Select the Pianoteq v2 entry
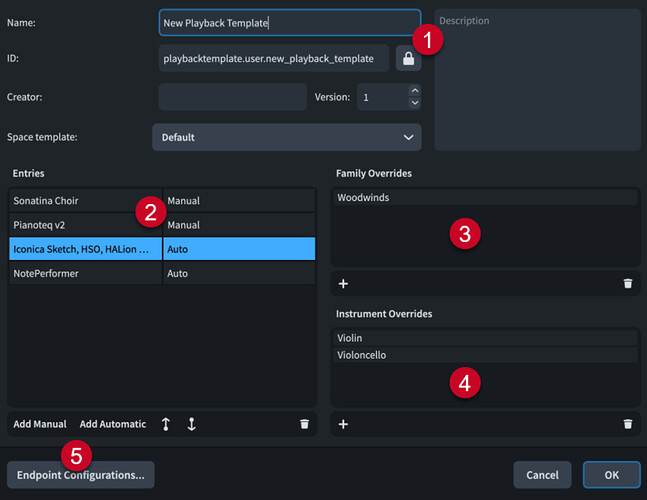The height and width of the screenshot is (500, 647). pos(85,225)
